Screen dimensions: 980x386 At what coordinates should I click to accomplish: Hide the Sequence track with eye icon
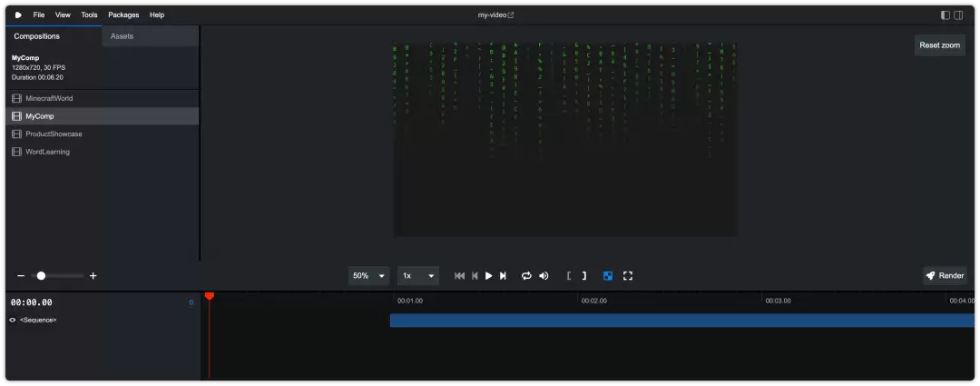point(13,321)
